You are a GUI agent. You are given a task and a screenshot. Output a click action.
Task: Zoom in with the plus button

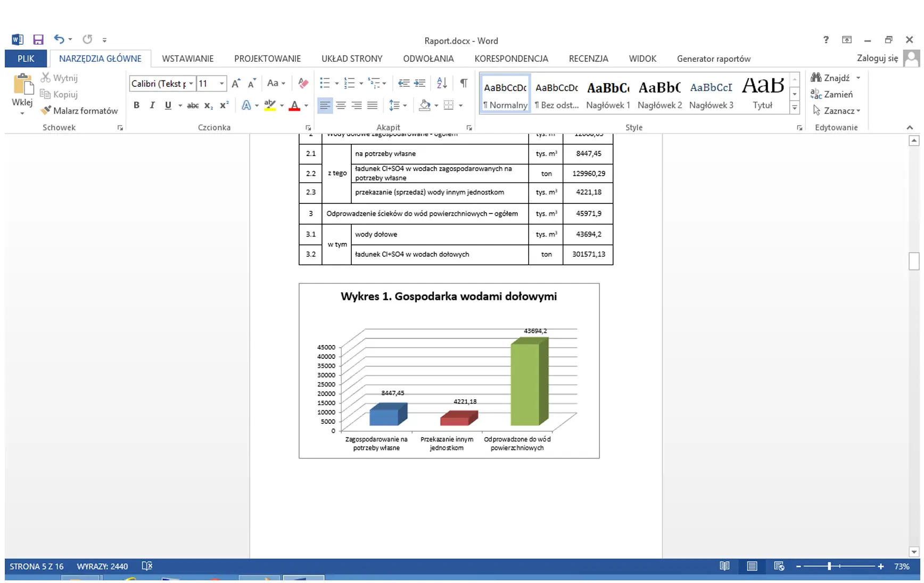click(x=880, y=566)
